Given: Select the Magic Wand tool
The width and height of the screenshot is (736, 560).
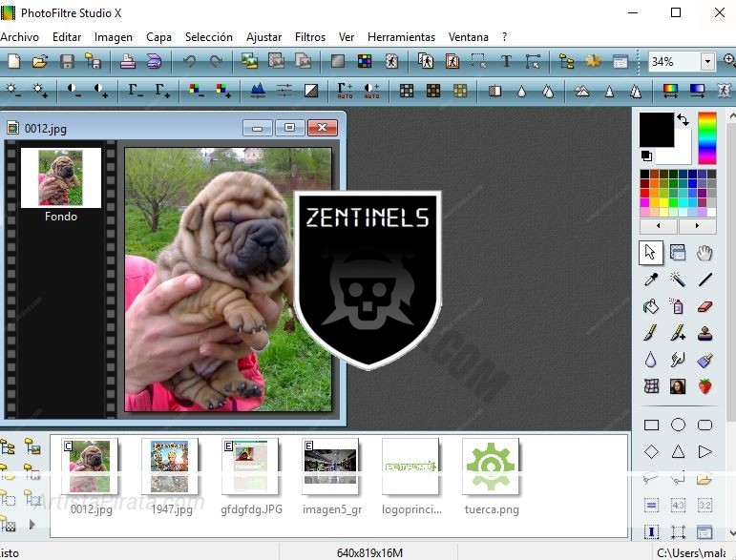Looking at the screenshot, I should click(x=678, y=280).
